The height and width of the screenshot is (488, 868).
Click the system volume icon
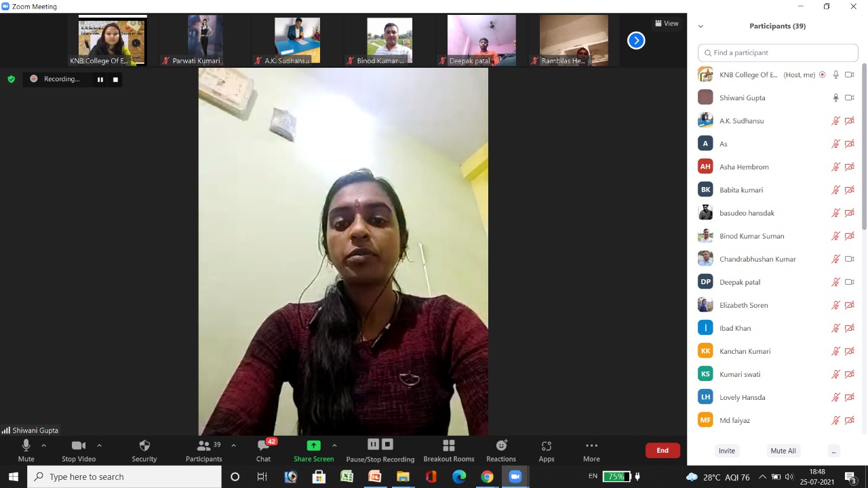tap(789, 476)
